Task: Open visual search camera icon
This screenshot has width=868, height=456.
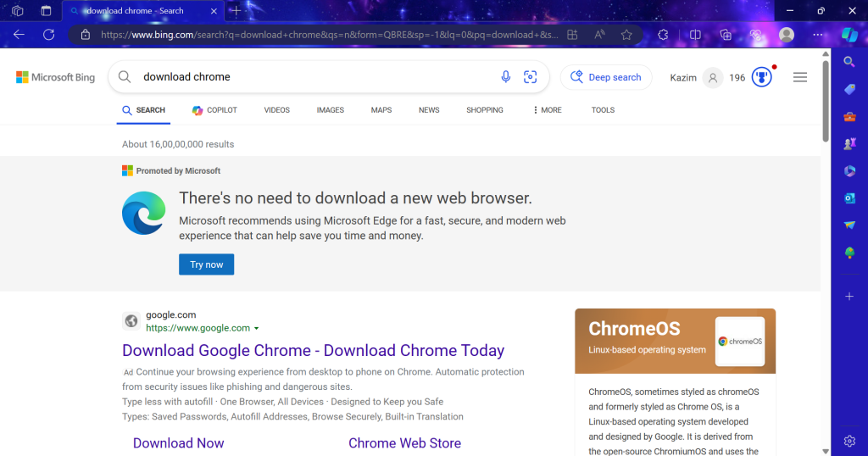Action: click(530, 77)
